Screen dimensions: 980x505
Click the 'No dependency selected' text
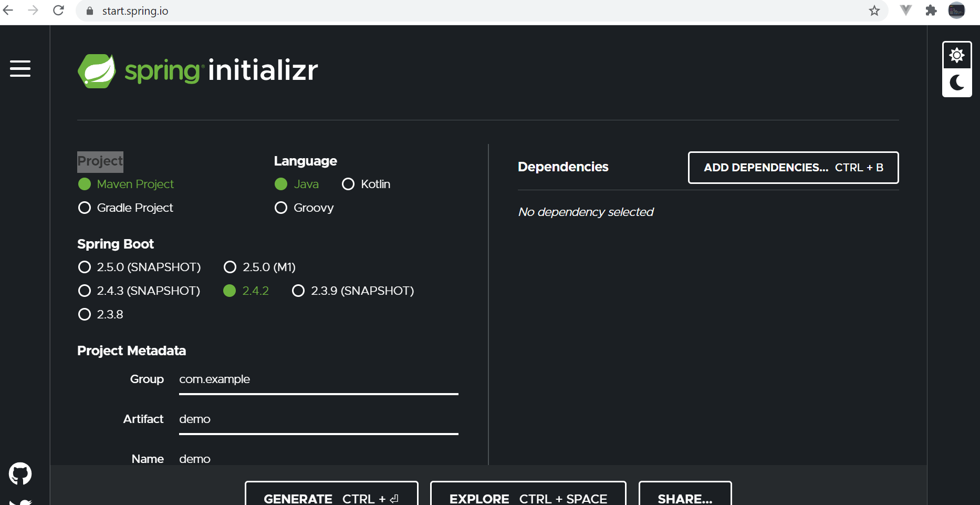pyautogui.click(x=586, y=212)
